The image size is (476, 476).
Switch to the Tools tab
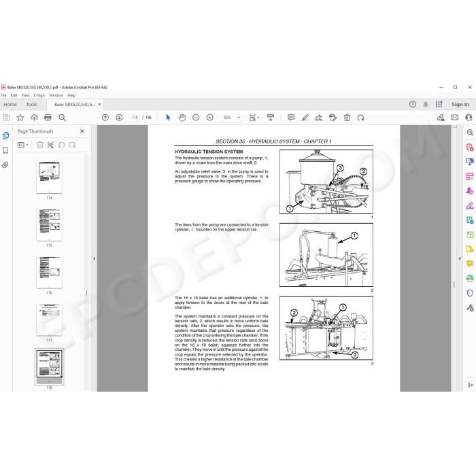pos(31,105)
